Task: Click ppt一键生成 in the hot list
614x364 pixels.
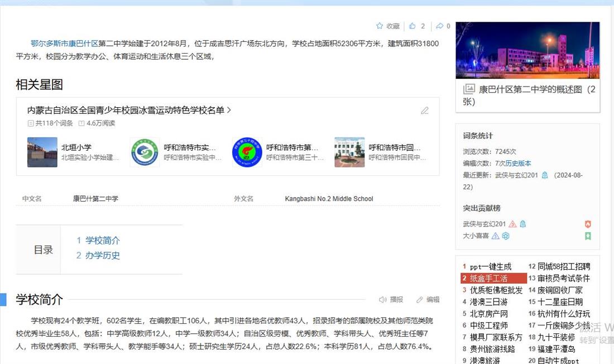Action: click(x=491, y=266)
